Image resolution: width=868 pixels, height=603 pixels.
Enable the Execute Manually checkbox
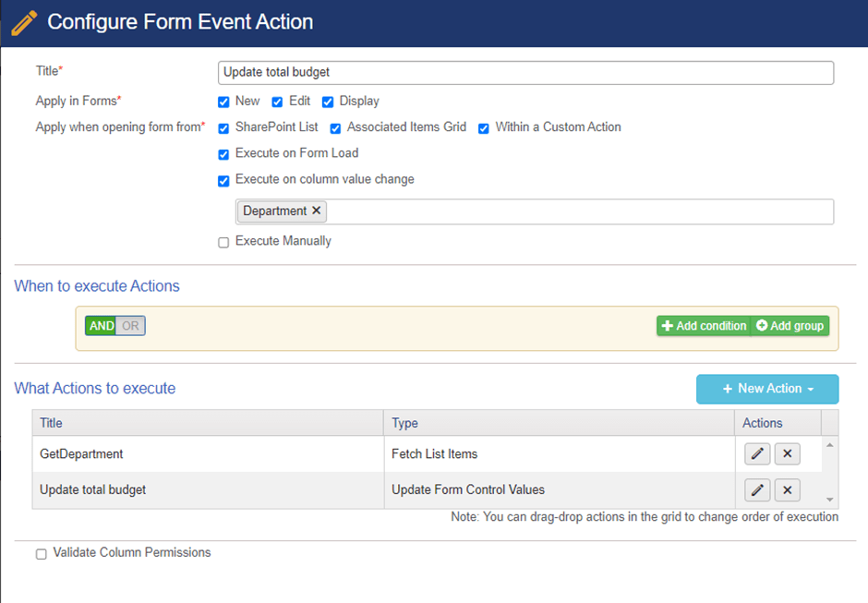point(223,243)
